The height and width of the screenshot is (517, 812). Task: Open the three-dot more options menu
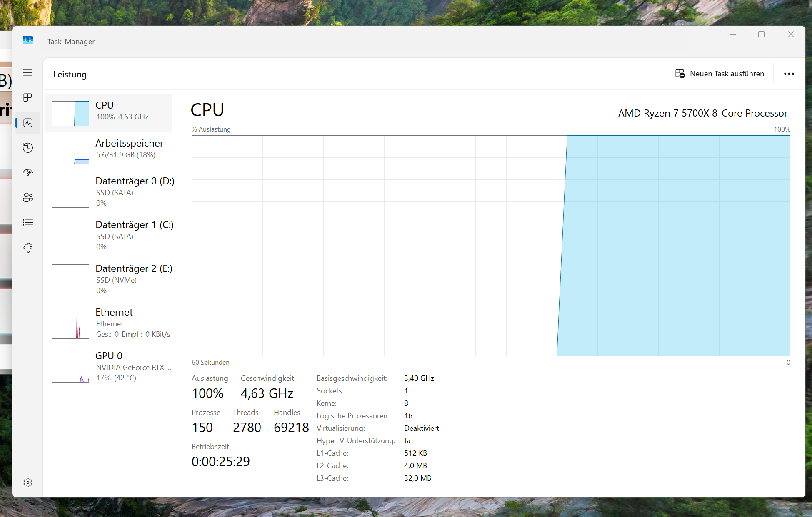[x=789, y=74]
